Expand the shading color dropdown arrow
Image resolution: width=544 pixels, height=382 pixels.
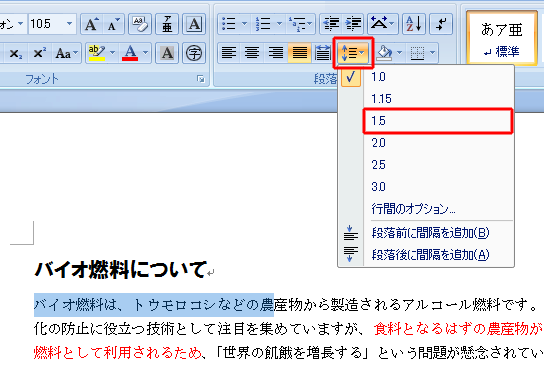coord(399,53)
